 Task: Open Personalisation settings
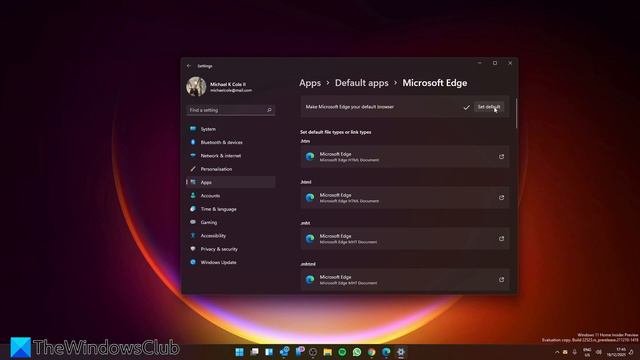click(231, 169)
